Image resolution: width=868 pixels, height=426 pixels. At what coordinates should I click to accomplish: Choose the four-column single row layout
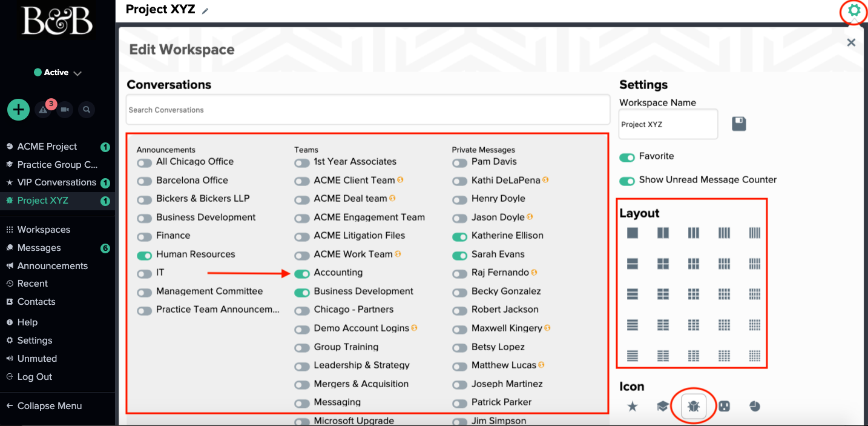(725, 233)
